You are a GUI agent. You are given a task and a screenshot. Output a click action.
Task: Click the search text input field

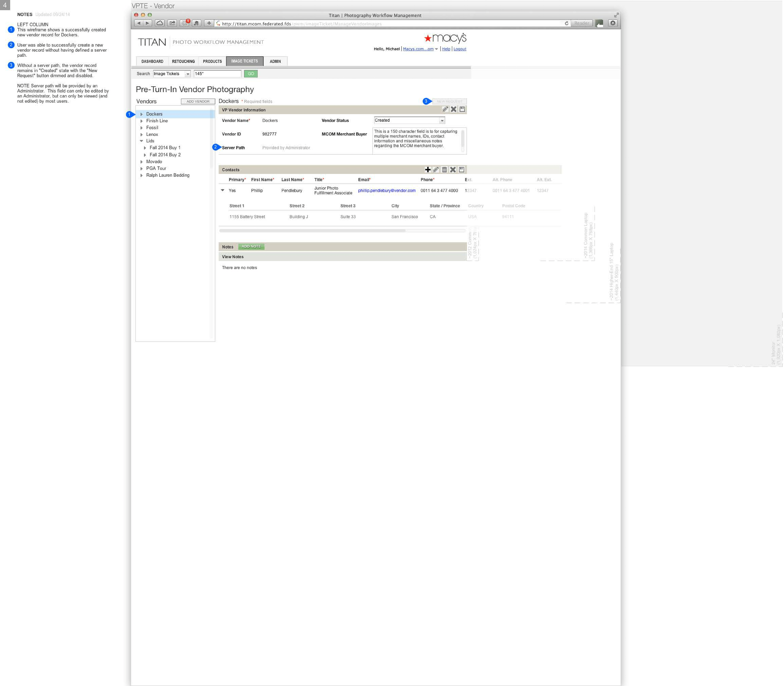pyautogui.click(x=217, y=74)
